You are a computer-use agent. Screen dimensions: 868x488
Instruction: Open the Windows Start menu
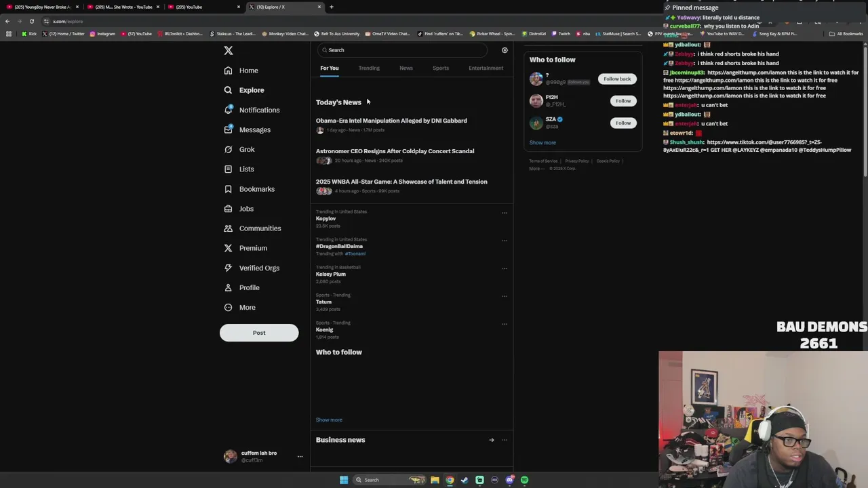point(344,480)
